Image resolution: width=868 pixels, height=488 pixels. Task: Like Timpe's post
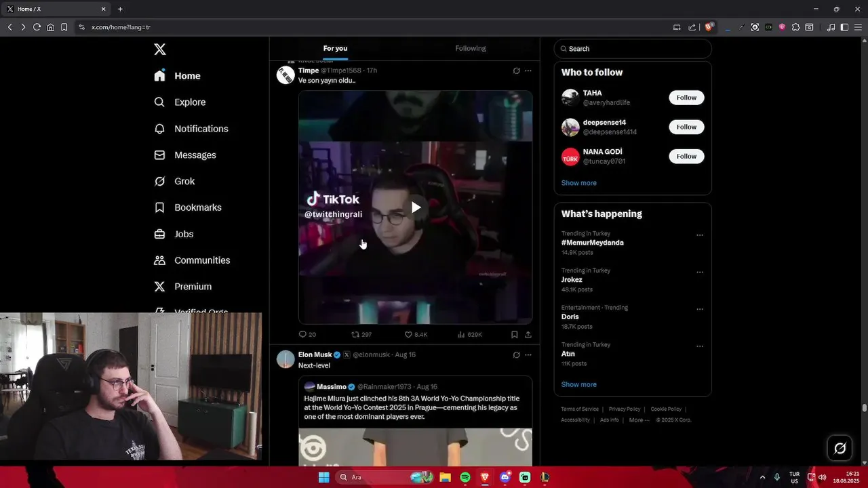pyautogui.click(x=416, y=334)
